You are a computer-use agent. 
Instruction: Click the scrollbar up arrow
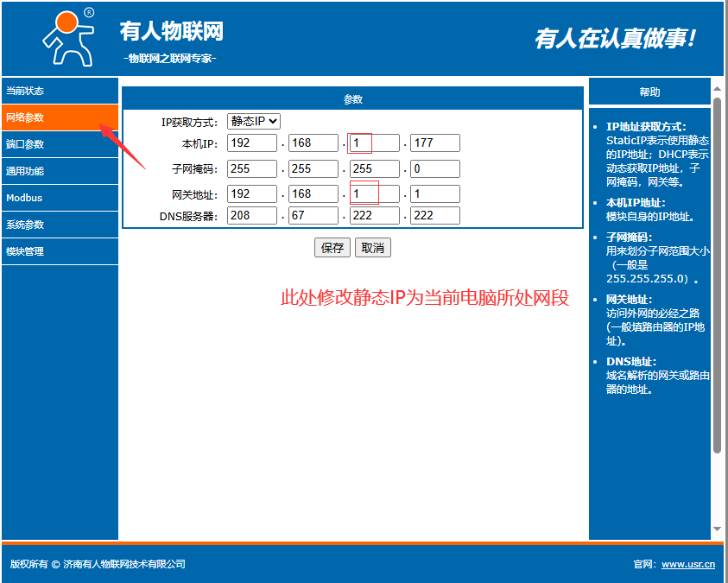(x=717, y=88)
